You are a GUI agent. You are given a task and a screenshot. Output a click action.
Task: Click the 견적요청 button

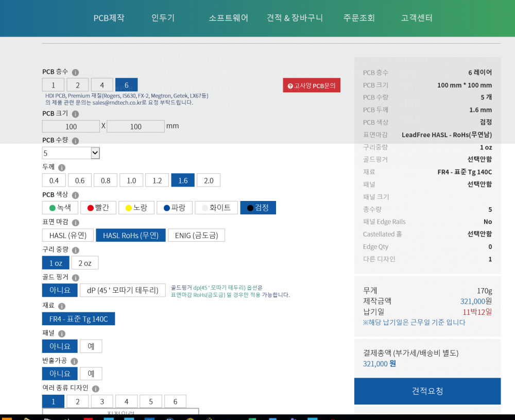tap(427, 391)
